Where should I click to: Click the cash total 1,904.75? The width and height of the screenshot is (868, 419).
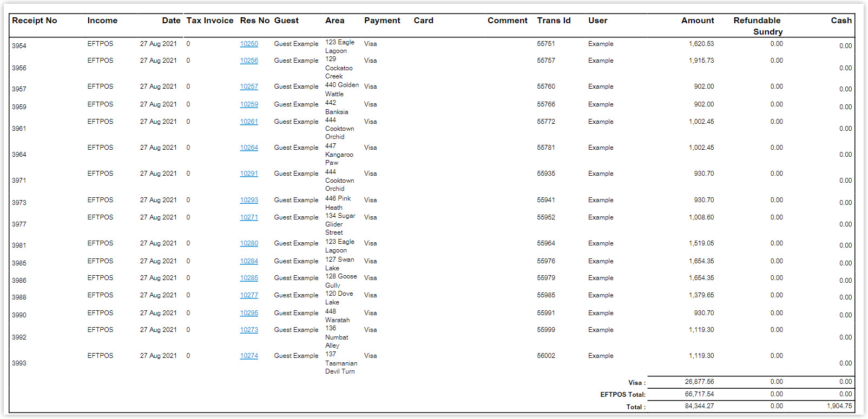pos(839,406)
